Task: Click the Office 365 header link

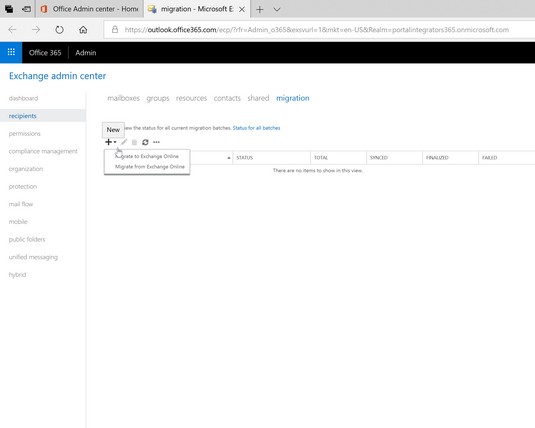Action: click(45, 53)
